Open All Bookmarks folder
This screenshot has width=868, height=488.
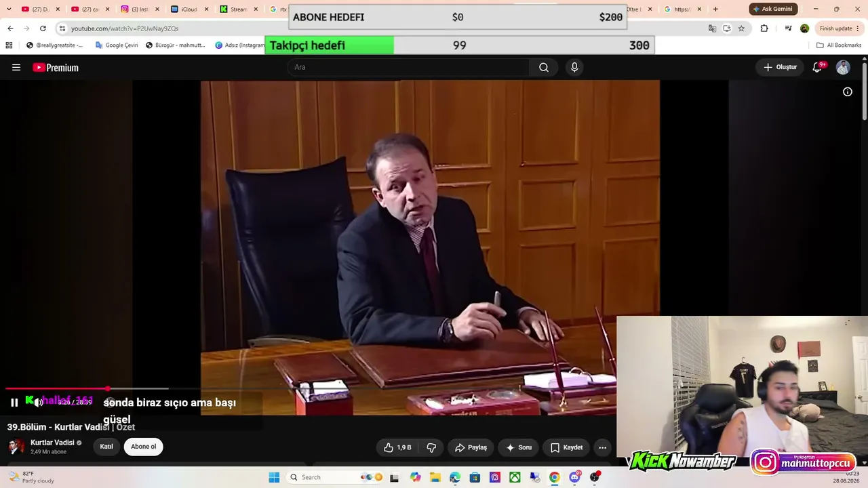[x=839, y=45]
